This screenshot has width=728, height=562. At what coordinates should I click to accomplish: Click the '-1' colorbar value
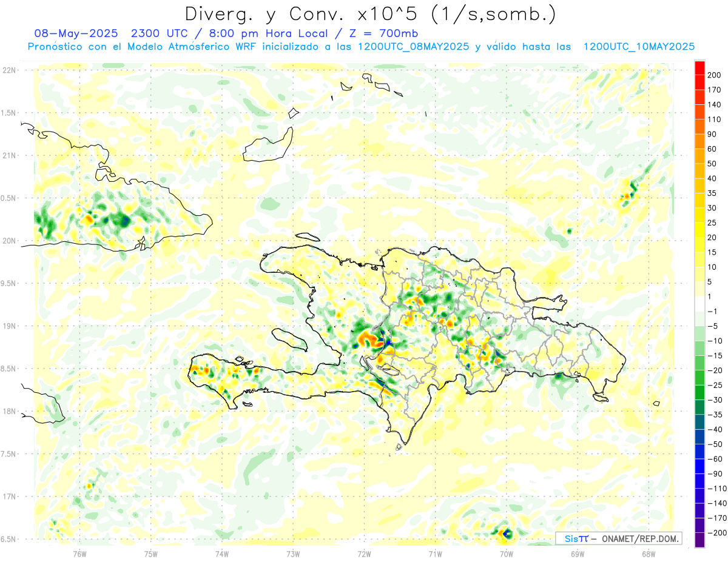(x=712, y=311)
